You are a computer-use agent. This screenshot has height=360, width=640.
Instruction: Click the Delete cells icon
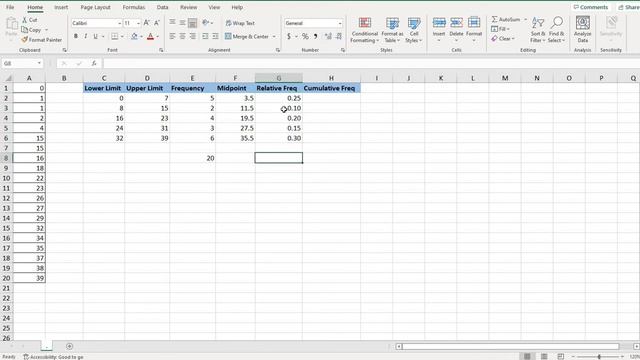(x=456, y=23)
